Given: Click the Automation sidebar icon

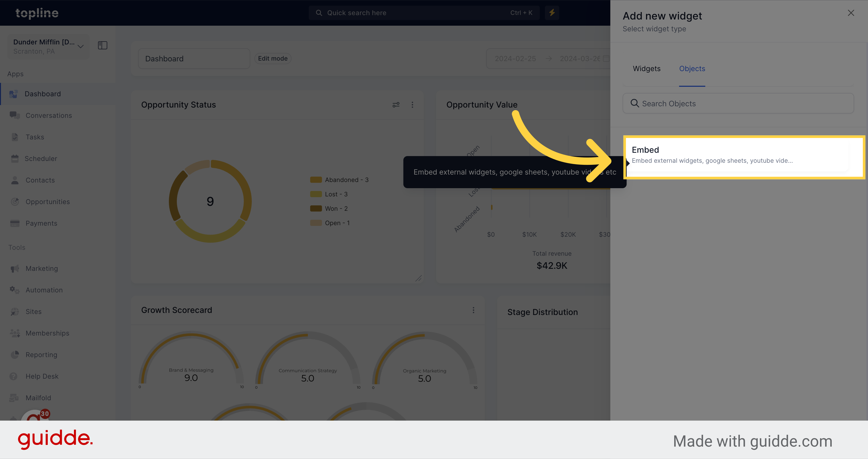Looking at the screenshot, I should (x=14, y=290).
